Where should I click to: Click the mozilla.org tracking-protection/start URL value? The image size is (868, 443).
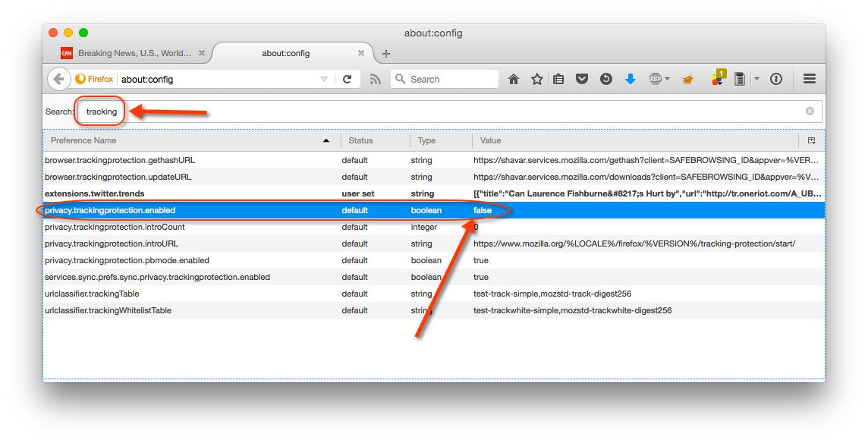(634, 243)
